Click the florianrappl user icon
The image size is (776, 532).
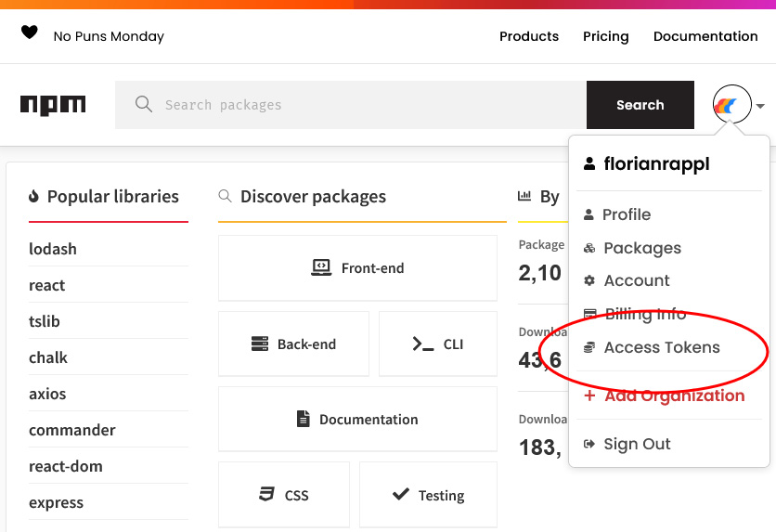click(588, 163)
